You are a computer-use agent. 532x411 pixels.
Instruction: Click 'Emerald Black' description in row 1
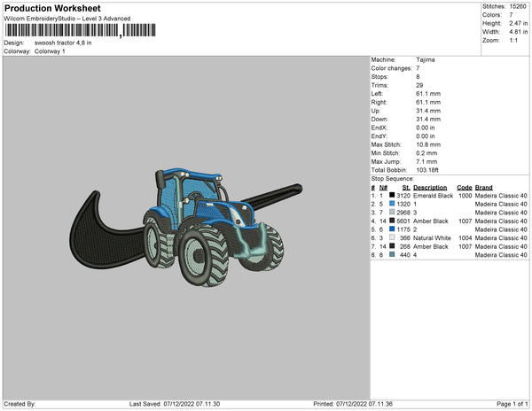434,196
